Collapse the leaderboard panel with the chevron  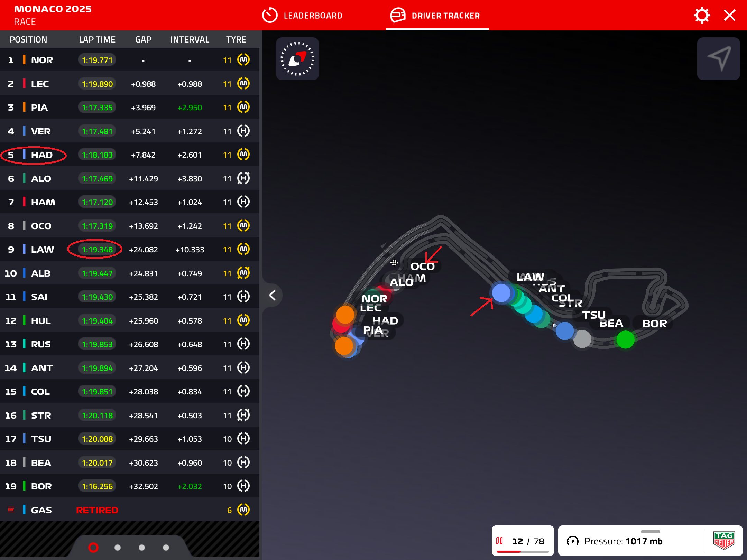[x=273, y=295]
